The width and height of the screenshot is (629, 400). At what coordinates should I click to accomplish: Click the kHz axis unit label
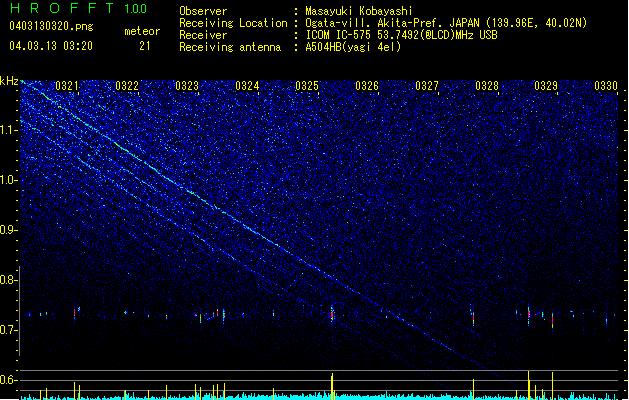click(9, 81)
